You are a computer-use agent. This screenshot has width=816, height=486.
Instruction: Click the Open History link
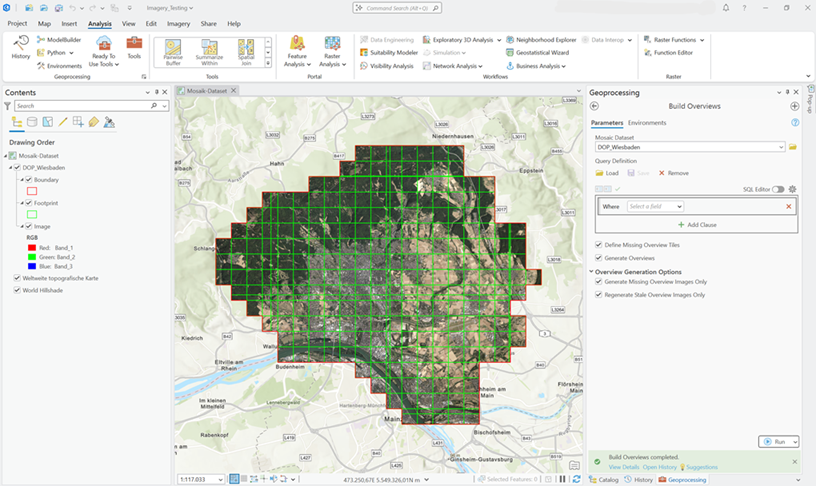[659, 467]
